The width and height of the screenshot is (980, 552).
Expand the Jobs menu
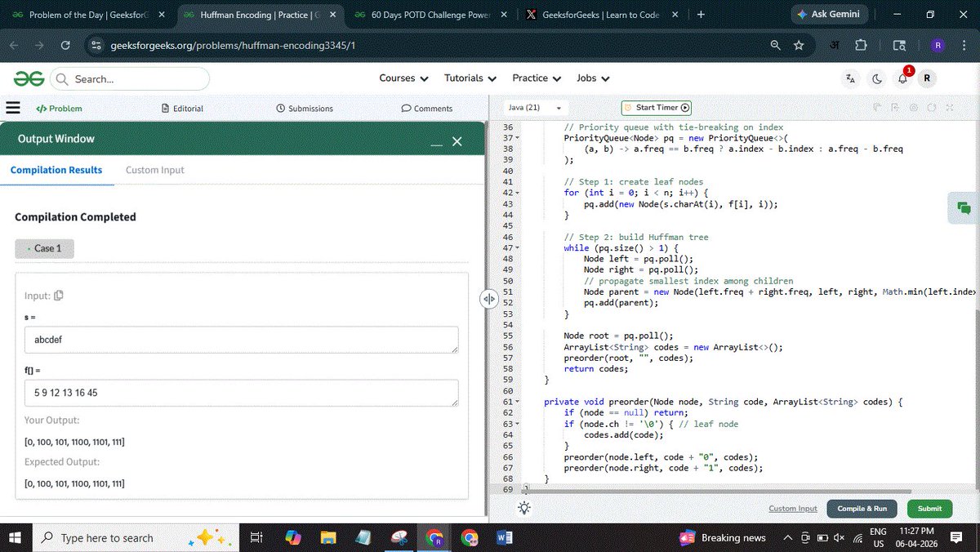593,78
